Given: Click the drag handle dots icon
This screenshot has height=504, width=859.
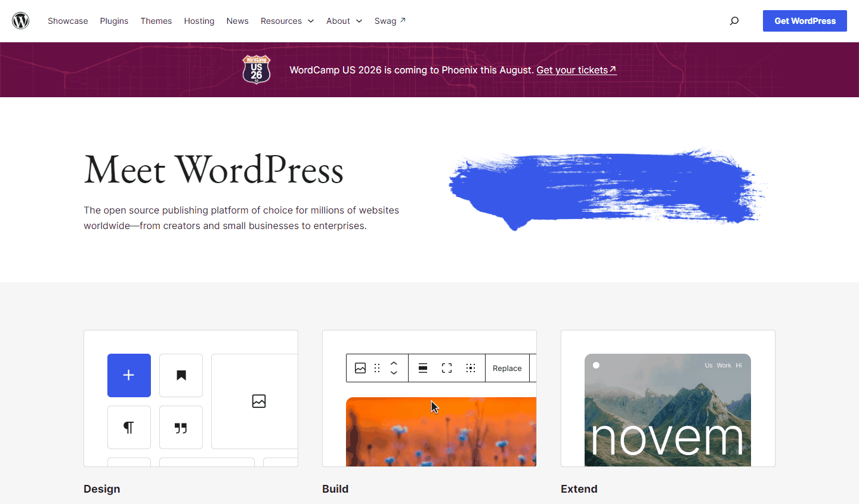Looking at the screenshot, I should [377, 368].
